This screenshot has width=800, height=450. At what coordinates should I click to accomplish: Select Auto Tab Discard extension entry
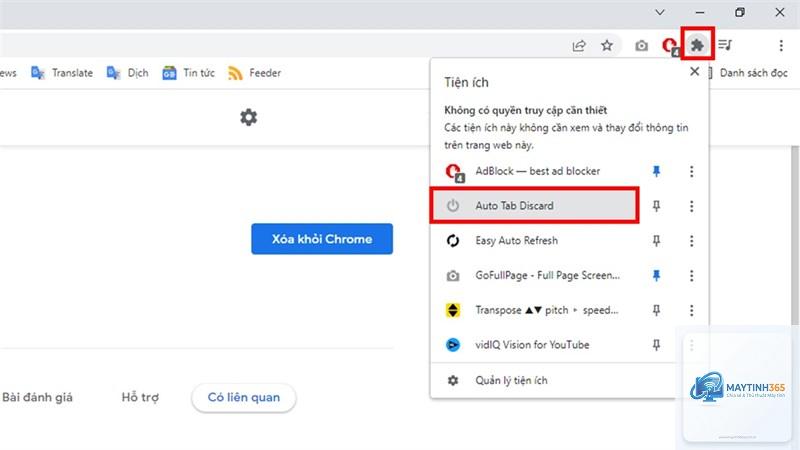(535, 206)
